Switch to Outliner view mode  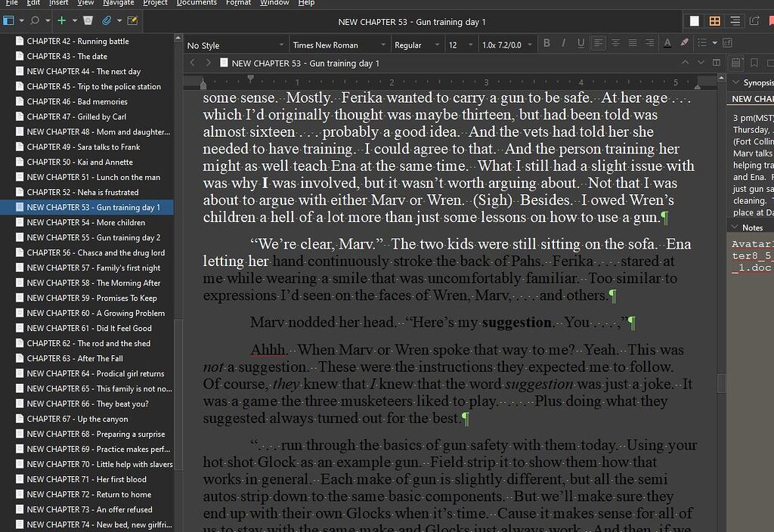735,20
